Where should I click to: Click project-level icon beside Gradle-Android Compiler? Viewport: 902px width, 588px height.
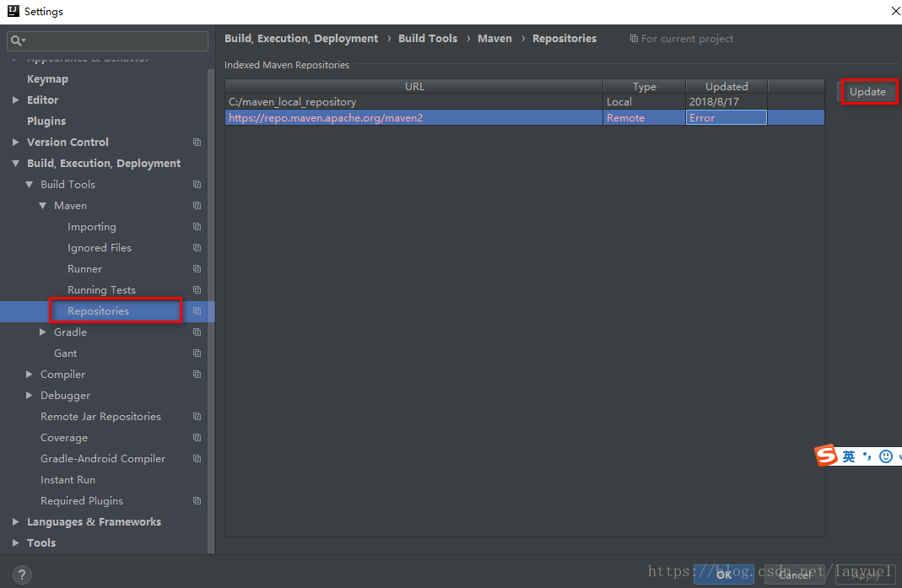(x=197, y=459)
